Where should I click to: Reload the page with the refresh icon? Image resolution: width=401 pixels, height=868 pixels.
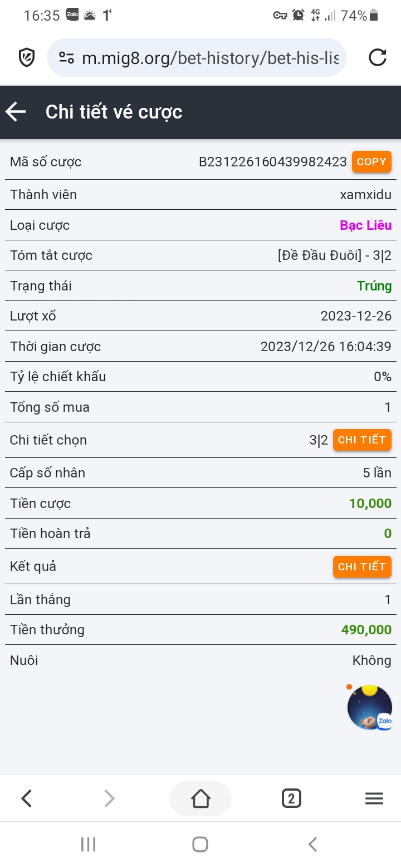378,57
